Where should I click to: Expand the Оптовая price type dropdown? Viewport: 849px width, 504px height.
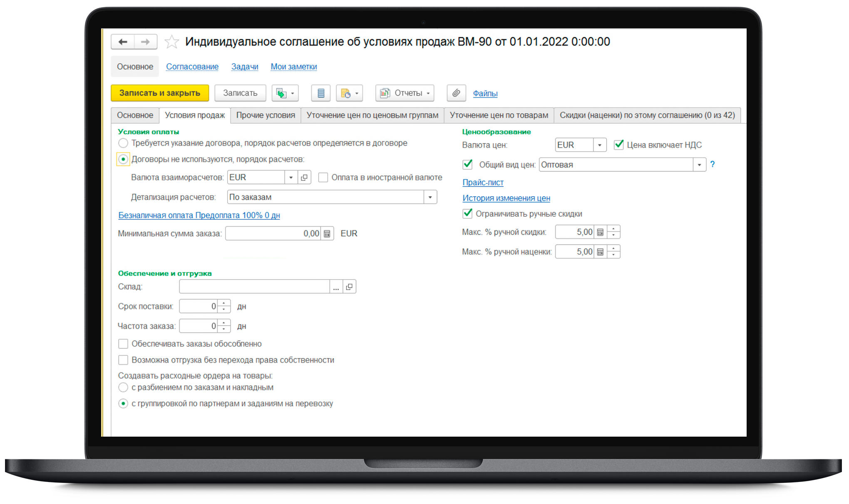(700, 165)
